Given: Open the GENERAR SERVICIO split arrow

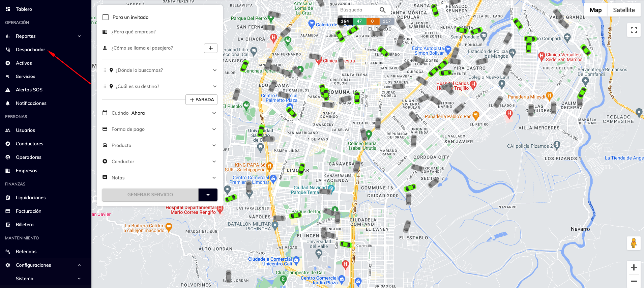Looking at the screenshot, I should (x=208, y=195).
